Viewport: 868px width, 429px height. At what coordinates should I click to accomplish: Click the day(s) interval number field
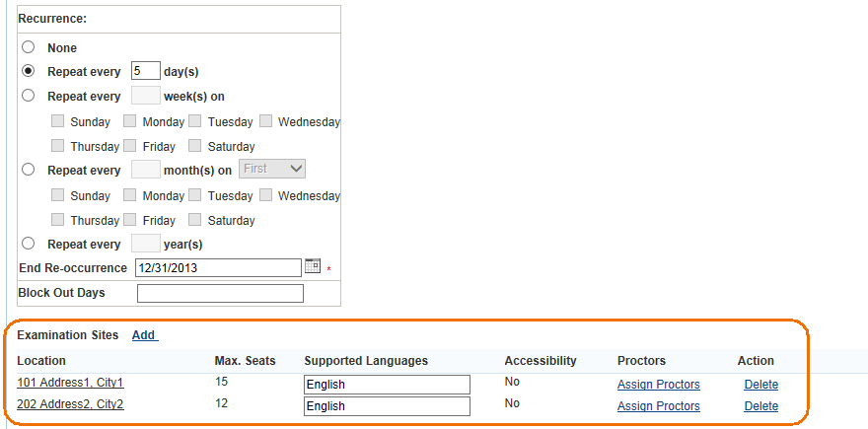[145, 71]
